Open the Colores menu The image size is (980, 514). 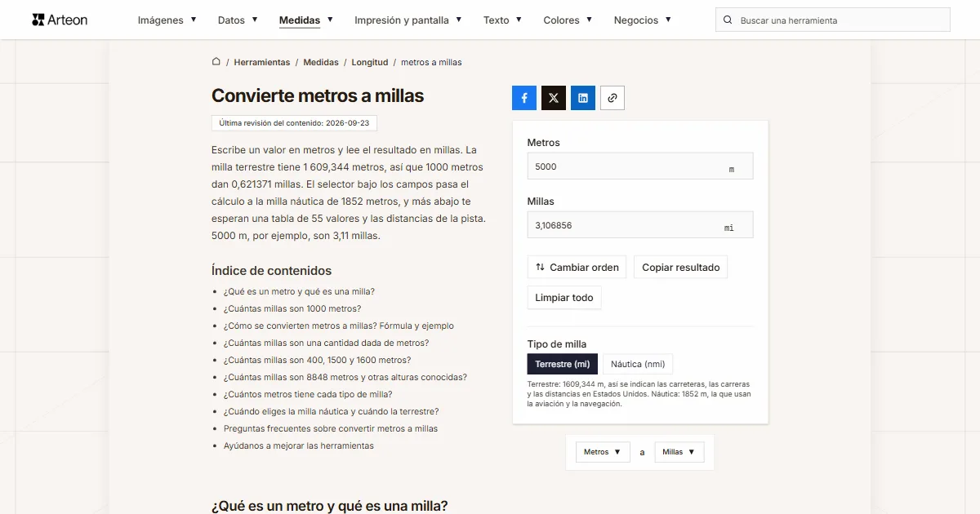click(568, 20)
